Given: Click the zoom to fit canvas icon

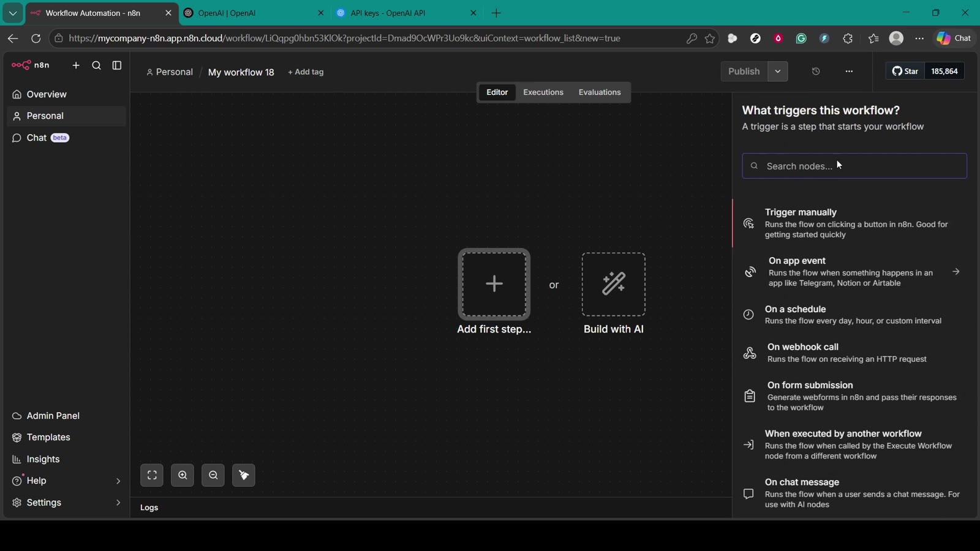Looking at the screenshot, I should coord(152,476).
